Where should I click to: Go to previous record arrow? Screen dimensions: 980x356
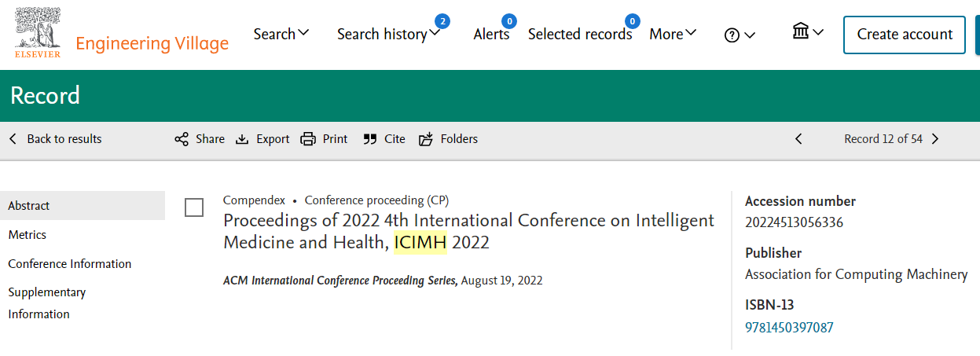798,139
